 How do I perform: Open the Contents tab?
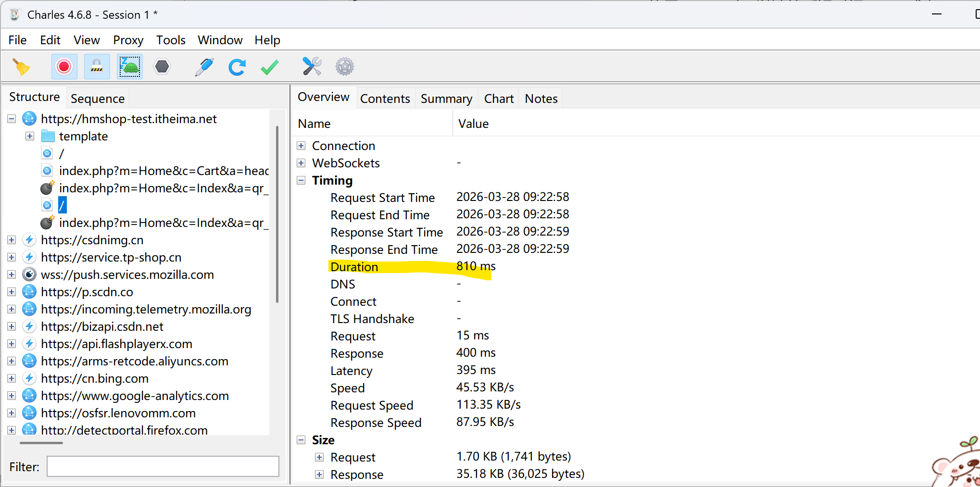(x=385, y=99)
